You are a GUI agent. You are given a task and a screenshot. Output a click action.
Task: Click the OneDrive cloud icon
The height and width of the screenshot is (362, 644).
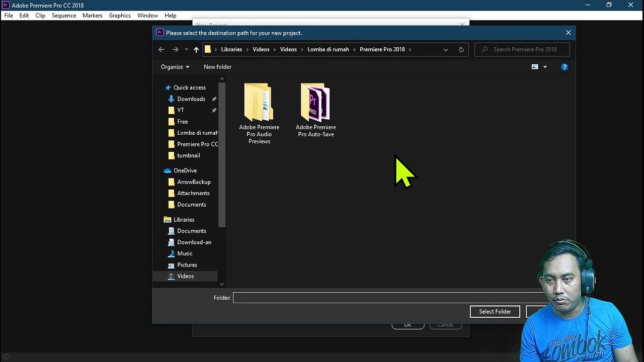(x=168, y=170)
